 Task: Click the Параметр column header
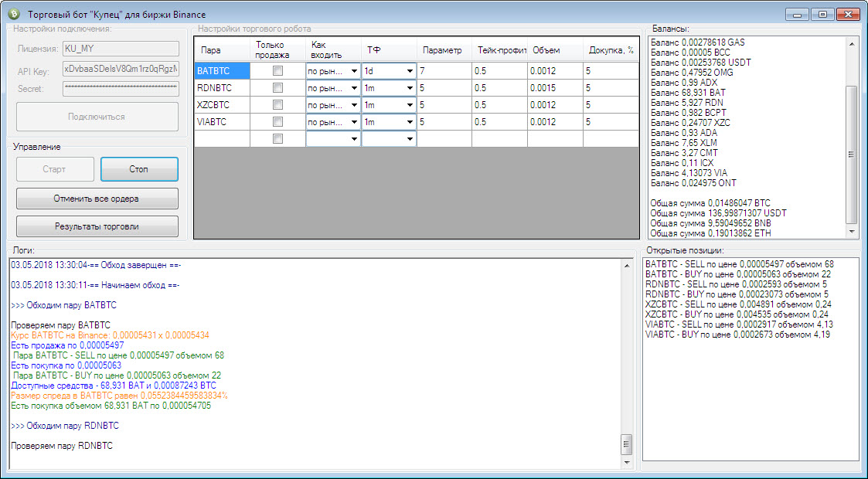coord(443,50)
